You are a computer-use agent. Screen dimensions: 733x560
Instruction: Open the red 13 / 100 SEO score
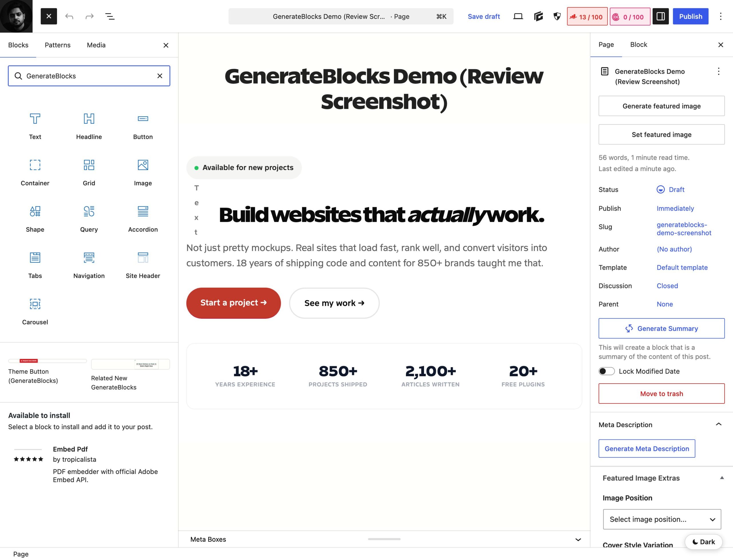[x=587, y=17]
